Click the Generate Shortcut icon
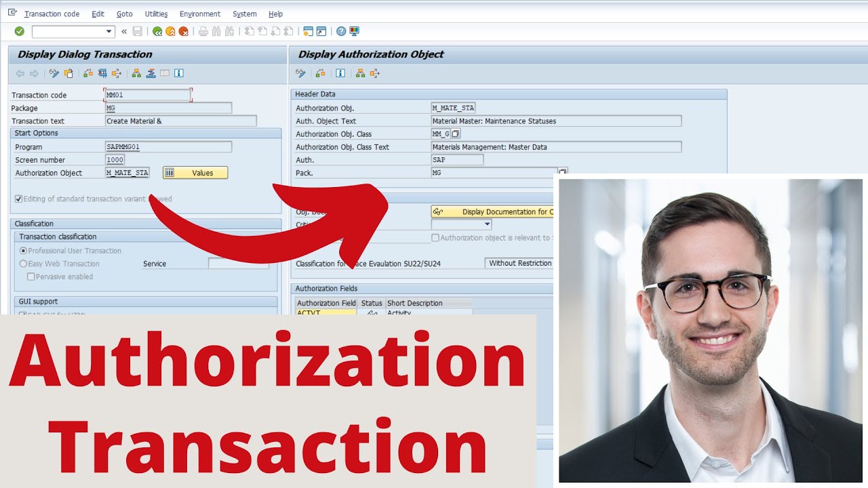The width and height of the screenshot is (868, 488). [321, 31]
